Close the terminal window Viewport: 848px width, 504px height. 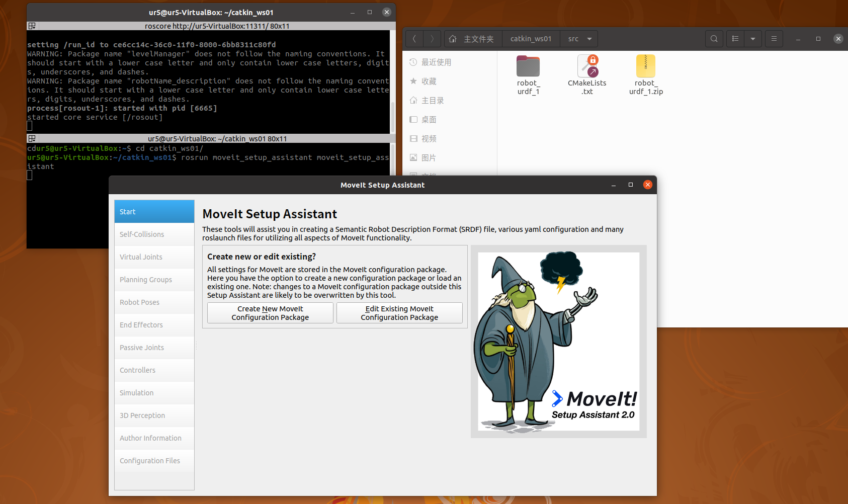click(387, 12)
